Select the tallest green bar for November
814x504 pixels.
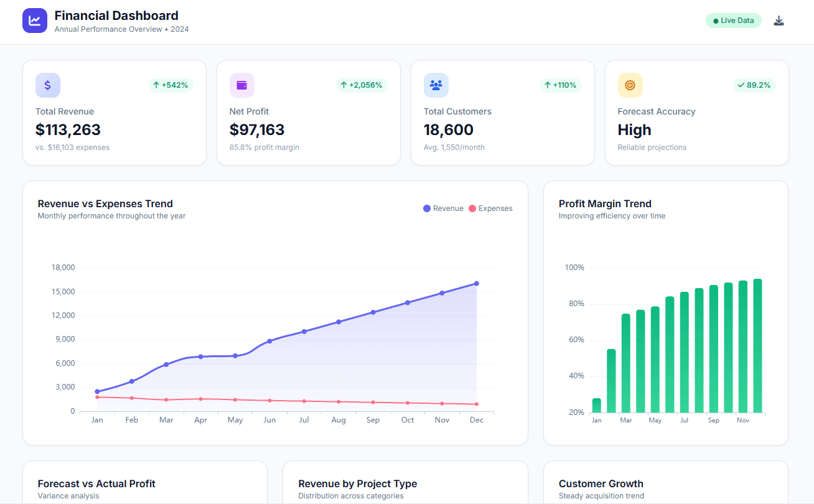[743, 345]
